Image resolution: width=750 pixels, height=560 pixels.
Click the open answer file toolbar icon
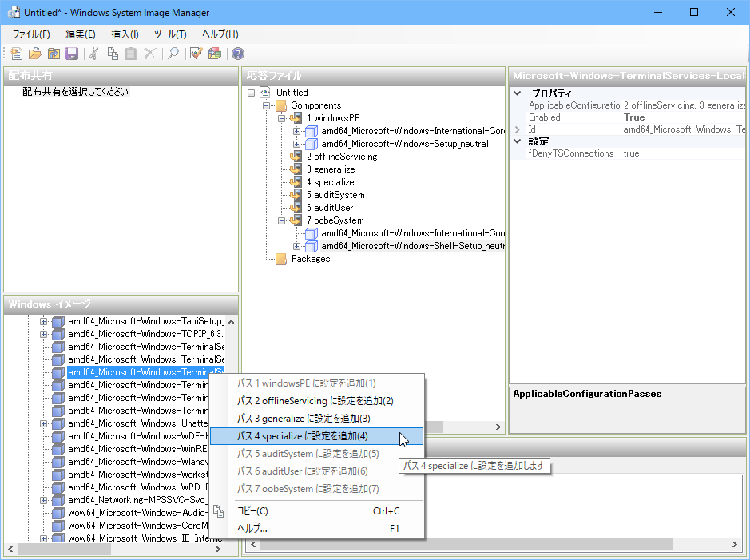coord(35,54)
